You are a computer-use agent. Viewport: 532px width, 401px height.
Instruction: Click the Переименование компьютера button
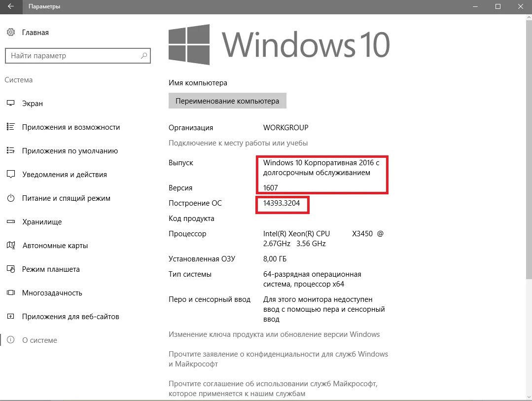click(x=227, y=101)
